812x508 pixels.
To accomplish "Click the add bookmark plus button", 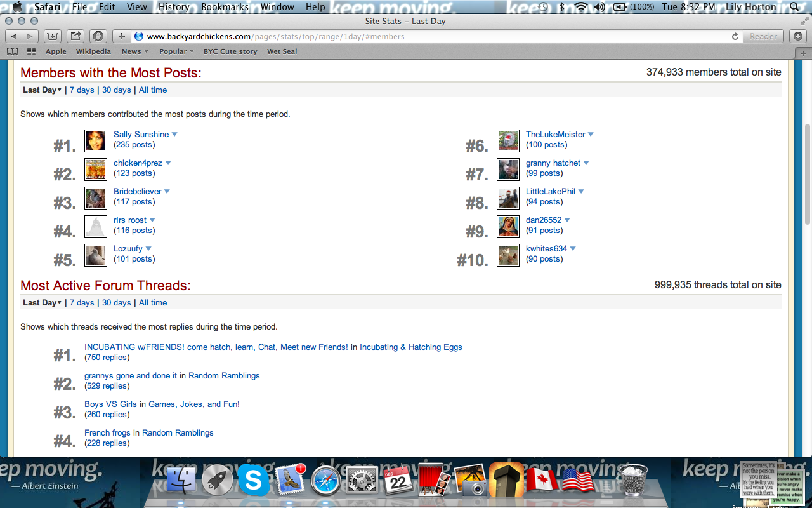I will [x=122, y=36].
